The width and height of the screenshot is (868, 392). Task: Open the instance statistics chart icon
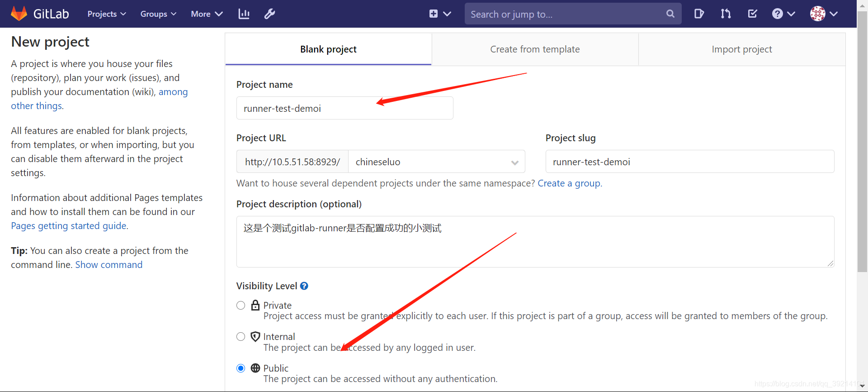pyautogui.click(x=244, y=14)
